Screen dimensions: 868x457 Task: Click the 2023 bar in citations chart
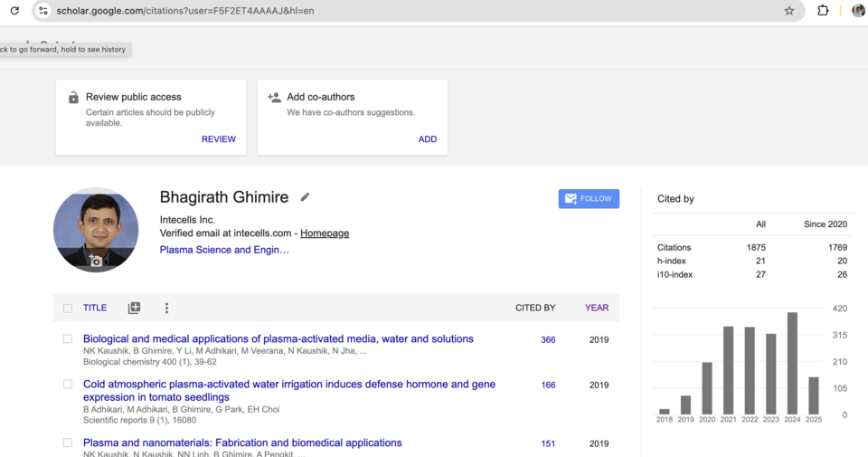coord(771,374)
